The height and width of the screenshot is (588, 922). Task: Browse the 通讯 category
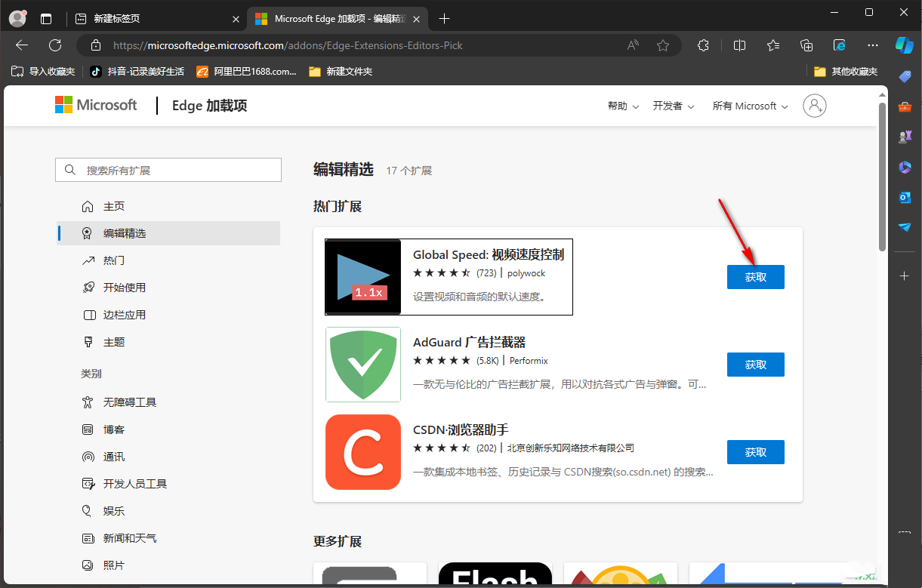168,457
